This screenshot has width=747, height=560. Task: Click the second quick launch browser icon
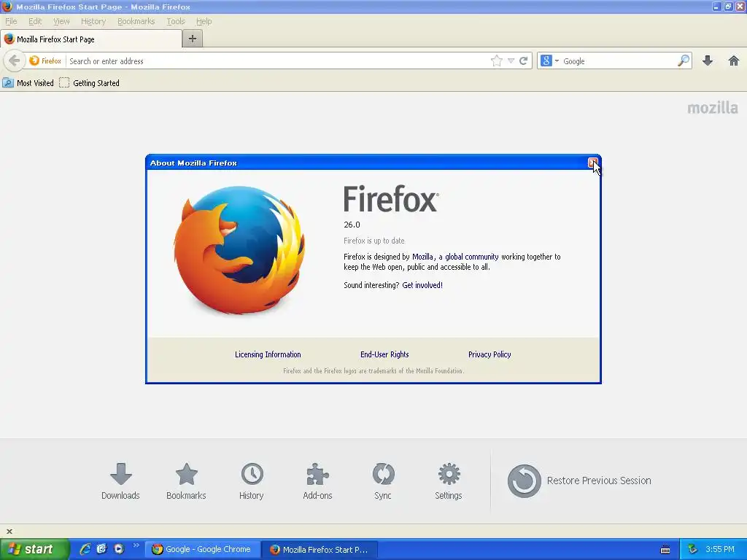click(102, 549)
